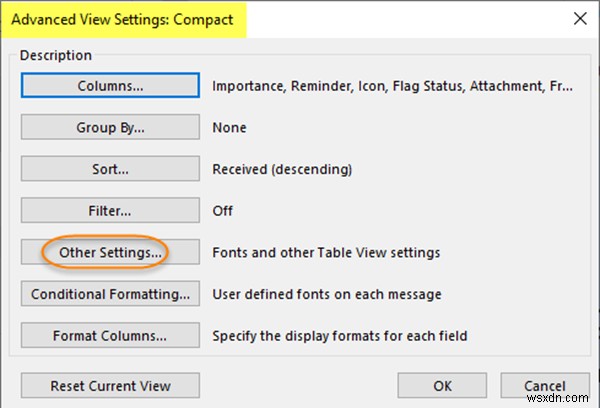
Task: Open the Sort... options
Action: click(110, 170)
